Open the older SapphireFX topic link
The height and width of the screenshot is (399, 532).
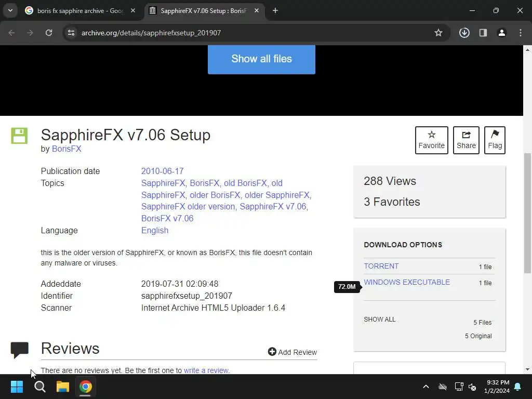[277, 195]
